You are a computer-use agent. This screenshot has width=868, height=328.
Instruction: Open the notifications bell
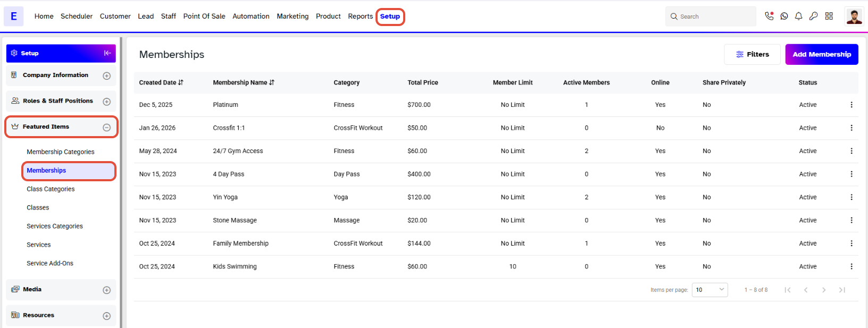[798, 16]
